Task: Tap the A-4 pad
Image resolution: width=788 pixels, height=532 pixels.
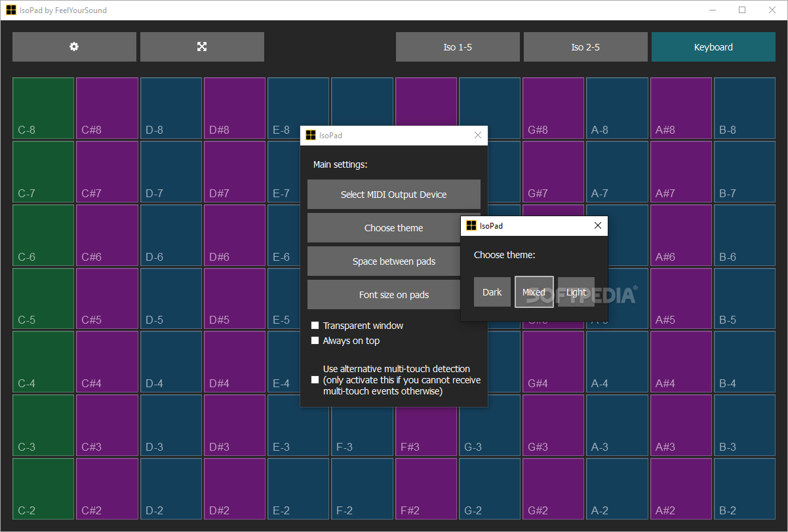Action: pyautogui.click(x=617, y=362)
